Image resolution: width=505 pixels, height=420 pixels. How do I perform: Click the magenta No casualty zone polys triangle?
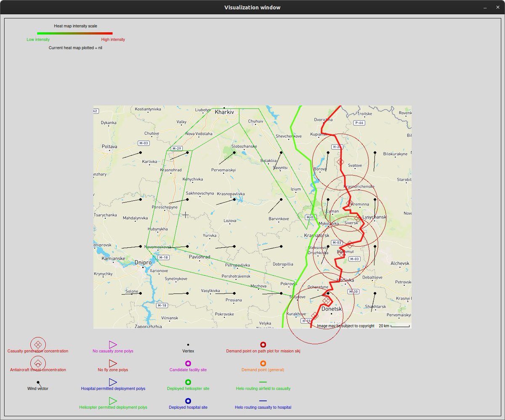pos(113,344)
